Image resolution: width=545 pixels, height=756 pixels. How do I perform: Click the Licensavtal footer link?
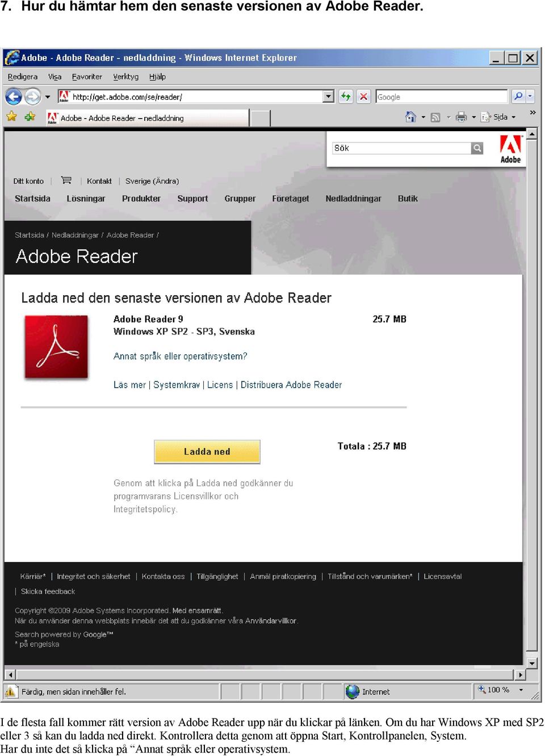coord(443,577)
